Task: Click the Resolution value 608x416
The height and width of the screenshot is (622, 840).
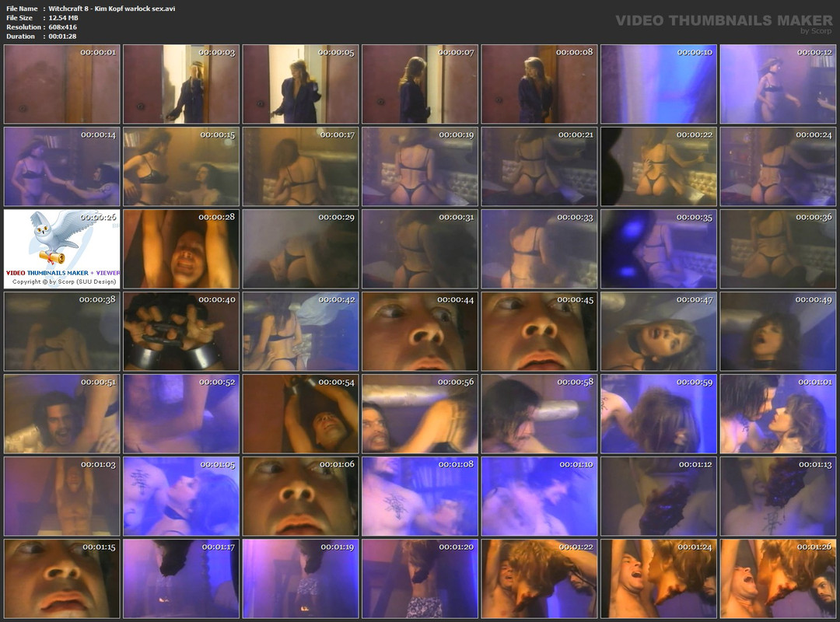Action: pos(63,26)
